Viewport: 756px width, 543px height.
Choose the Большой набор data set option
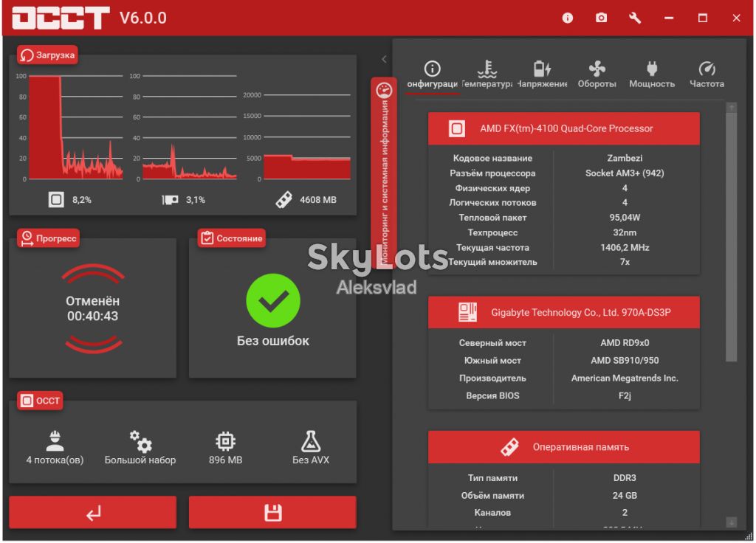tap(140, 448)
